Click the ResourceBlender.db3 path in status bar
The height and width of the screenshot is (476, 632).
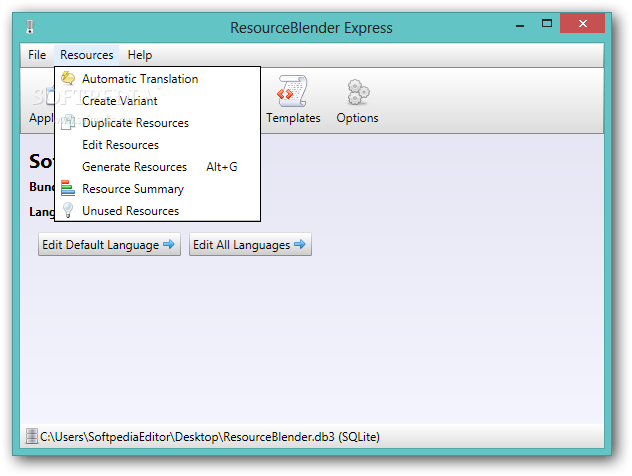[210, 437]
